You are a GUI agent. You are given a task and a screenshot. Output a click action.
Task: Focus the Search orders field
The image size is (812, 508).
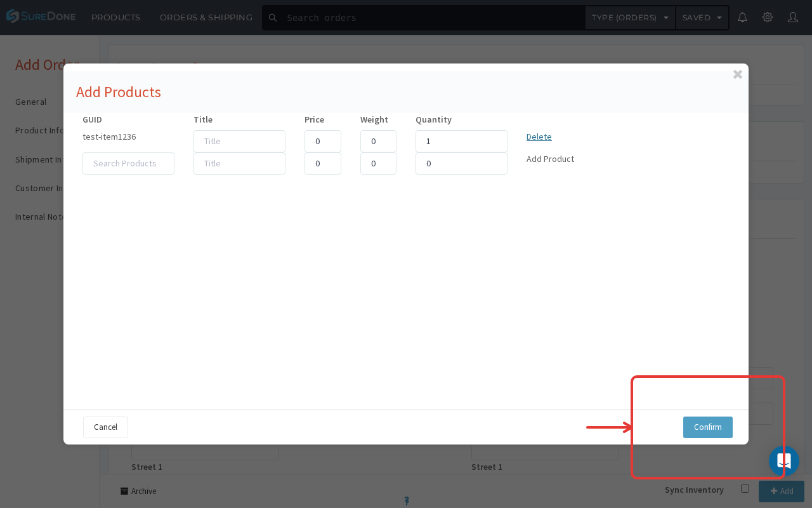(x=431, y=18)
